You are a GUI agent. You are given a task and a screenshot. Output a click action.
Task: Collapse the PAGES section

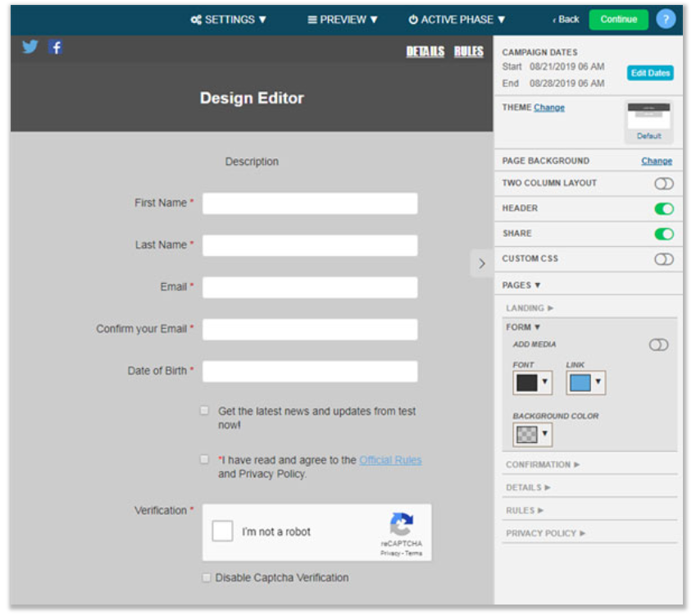coord(521,285)
